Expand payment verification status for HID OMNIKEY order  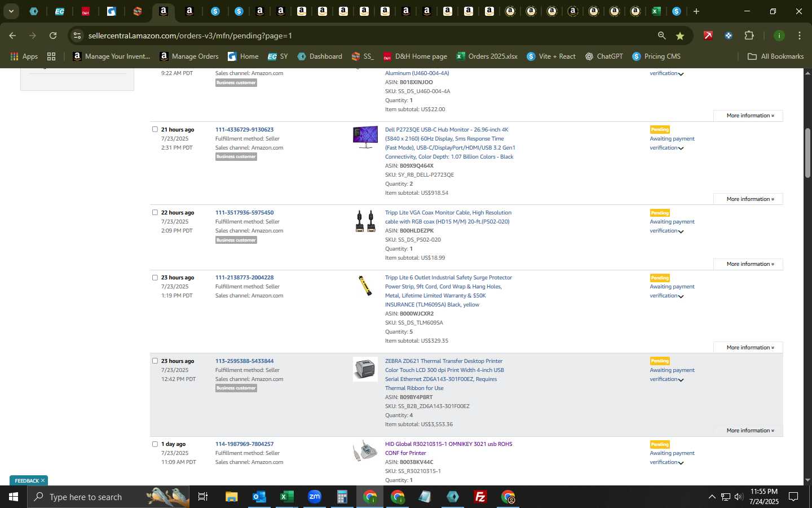click(x=681, y=463)
